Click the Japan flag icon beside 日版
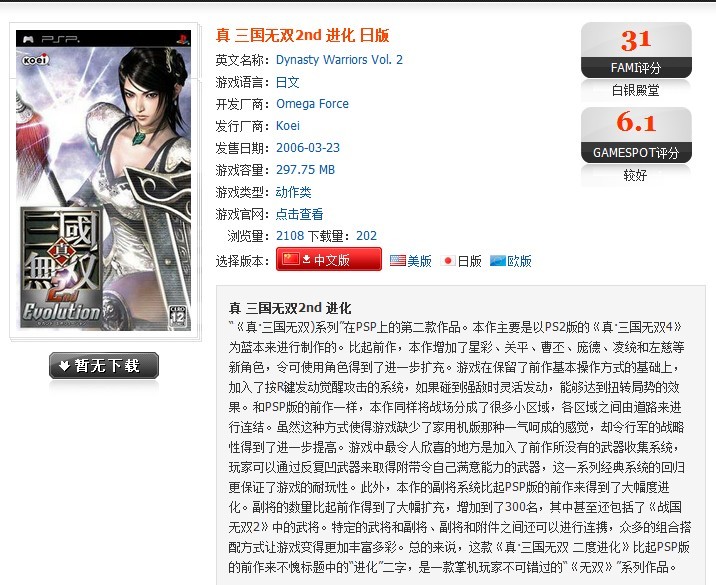This screenshot has width=716, height=585. coord(448,261)
